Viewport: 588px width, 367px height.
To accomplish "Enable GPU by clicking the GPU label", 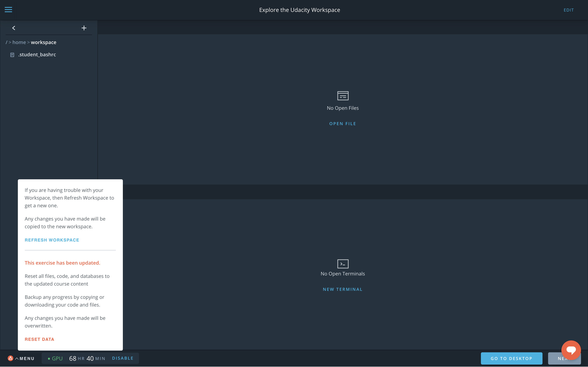I will point(57,358).
